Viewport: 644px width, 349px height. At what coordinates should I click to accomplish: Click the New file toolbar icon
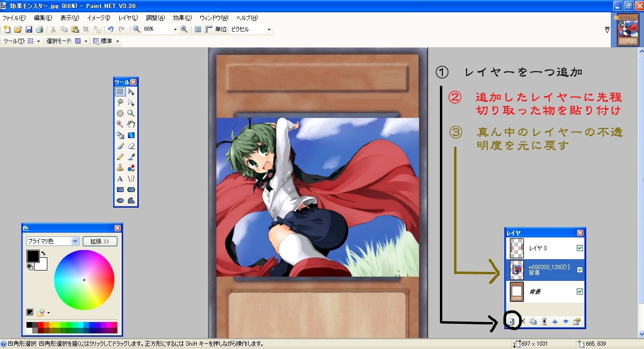coord(7,29)
